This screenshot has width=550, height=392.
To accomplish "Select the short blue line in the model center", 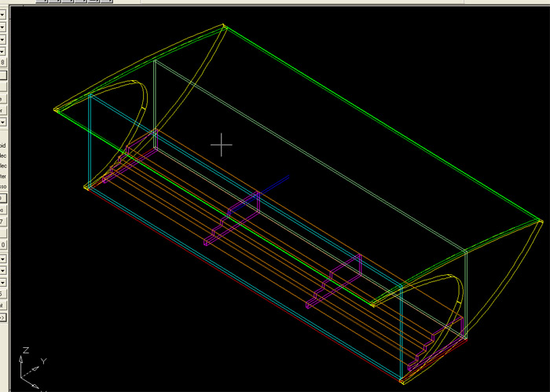I will click(x=276, y=182).
